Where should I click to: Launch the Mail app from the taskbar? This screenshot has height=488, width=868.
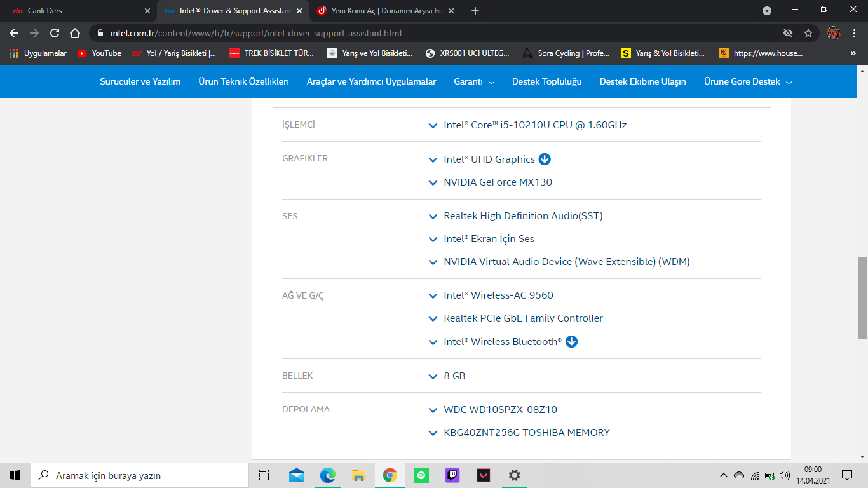pos(297,475)
